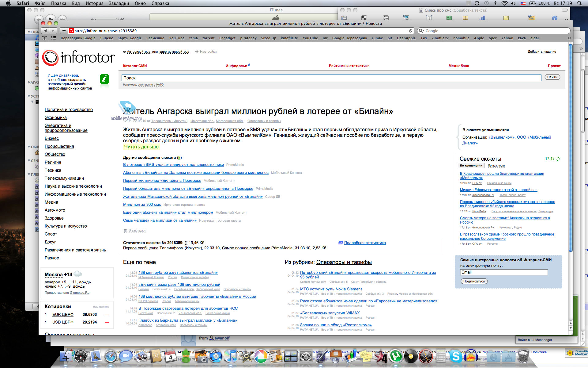Screen dimensions: 588x368
Task: Click the настроить link in Котировки
Action: pos(101,307)
